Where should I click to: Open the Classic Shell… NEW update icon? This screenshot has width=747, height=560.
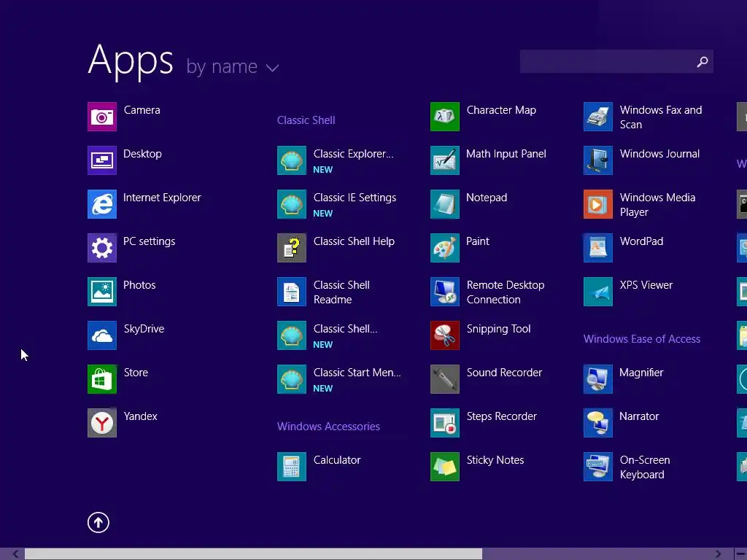292,335
